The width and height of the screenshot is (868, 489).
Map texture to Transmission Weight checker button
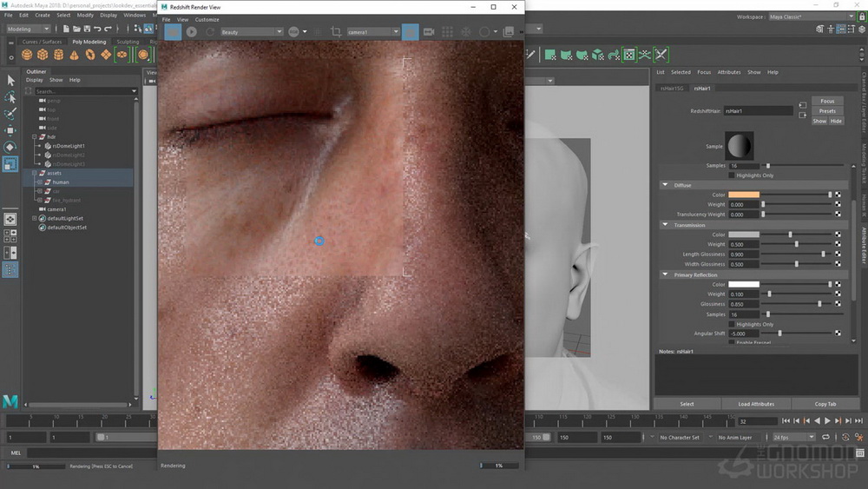tap(838, 245)
